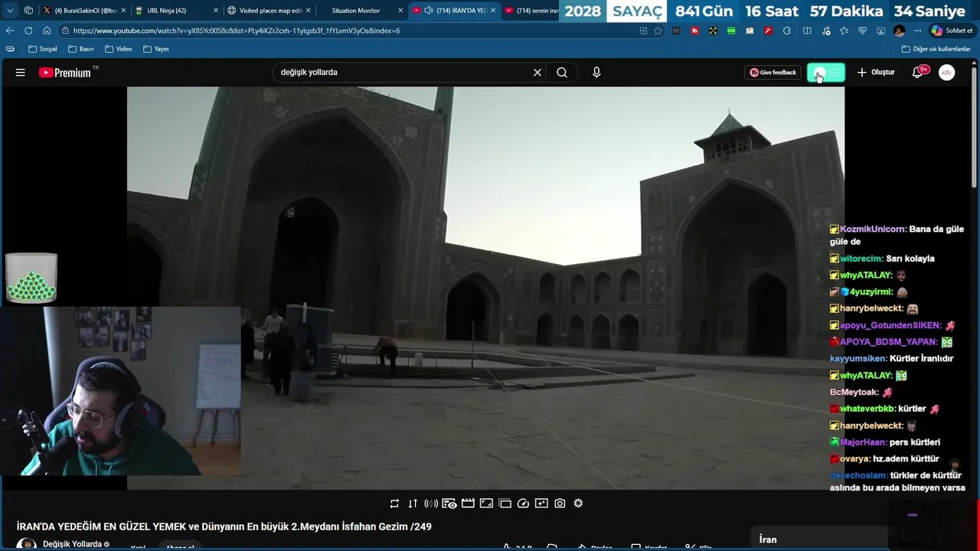Open Diğer sık kullanılanlar bookmarks folder
This screenshot has height=551, width=980.
pyautogui.click(x=936, y=49)
